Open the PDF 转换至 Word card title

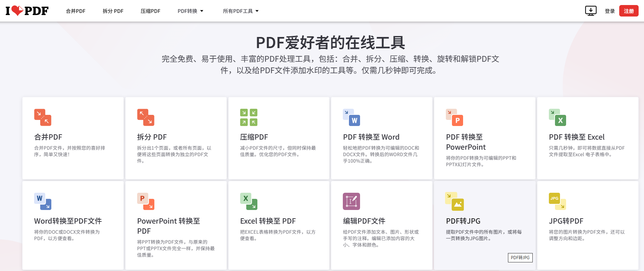coord(371,137)
